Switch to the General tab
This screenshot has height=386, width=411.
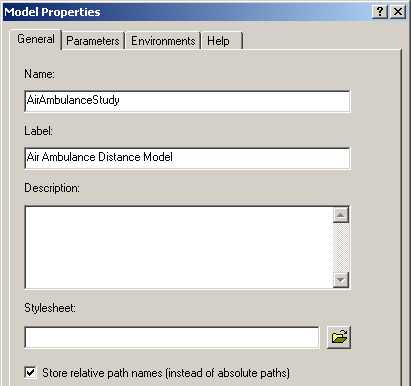(36, 39)
